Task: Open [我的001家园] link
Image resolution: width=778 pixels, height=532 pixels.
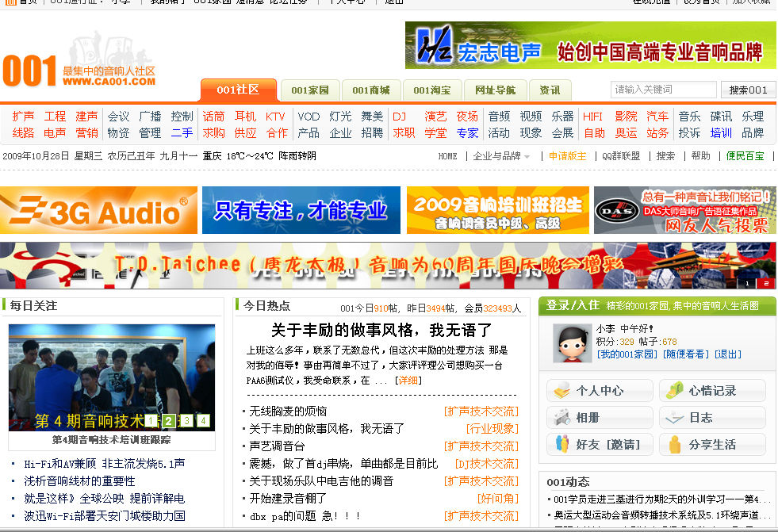Action: coord(627,354)
